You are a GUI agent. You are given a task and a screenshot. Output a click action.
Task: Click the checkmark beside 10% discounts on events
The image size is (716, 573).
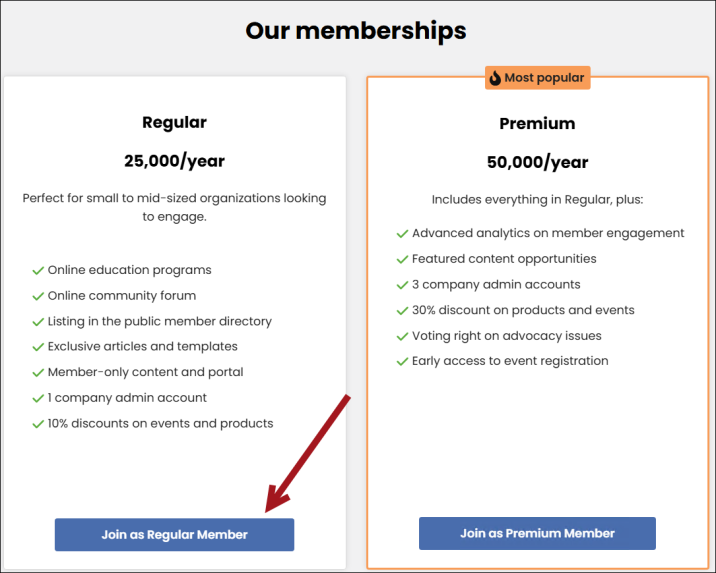coord(38,424)
